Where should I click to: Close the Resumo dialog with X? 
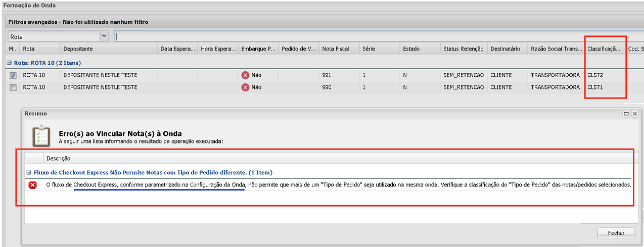[x=634, y=114]
